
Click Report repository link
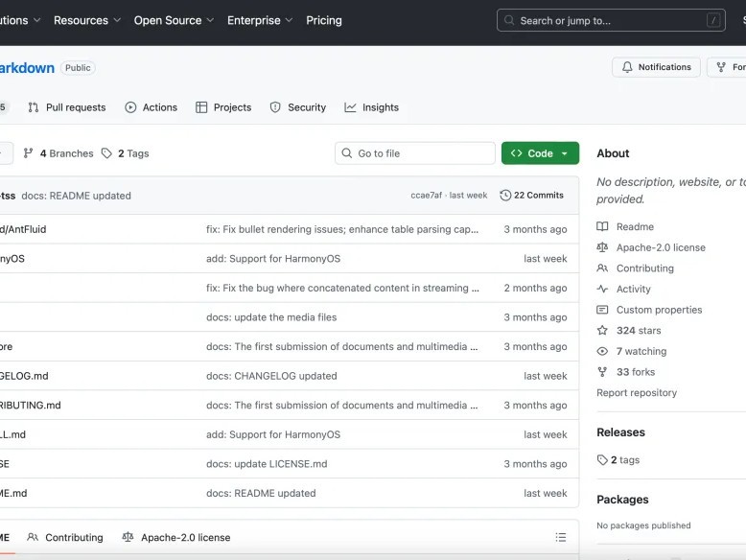tap(637, 393)
